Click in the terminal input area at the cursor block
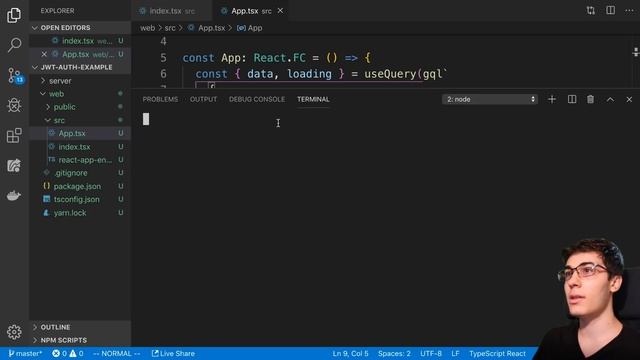The height and width of the screenshot is (360, 640). pos(146,119)
